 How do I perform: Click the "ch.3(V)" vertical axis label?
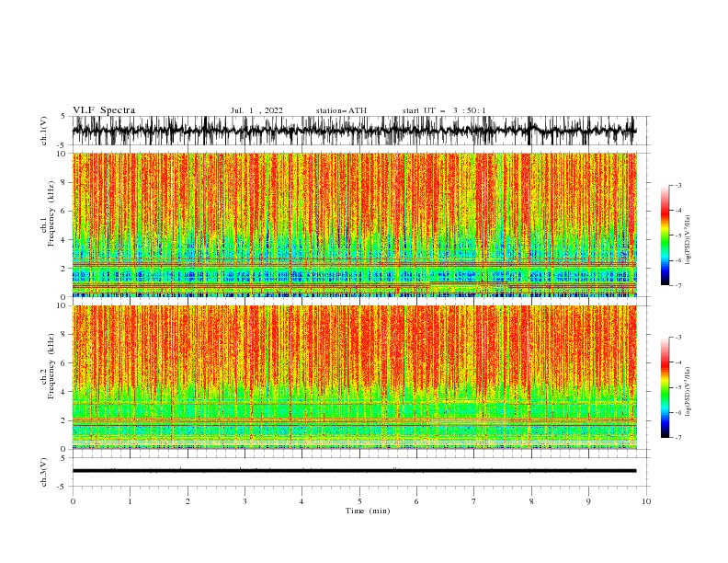(x=44, y=472)
